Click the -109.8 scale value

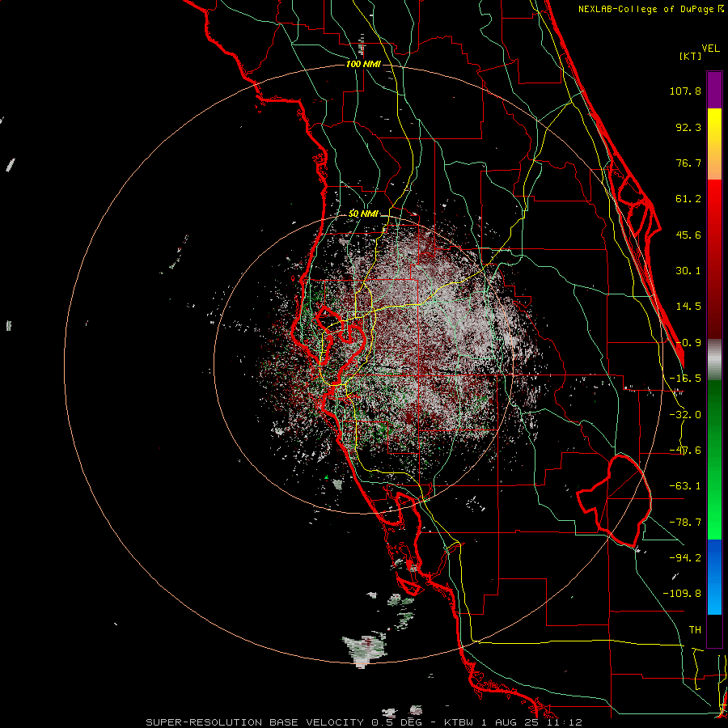coord(682,594)
